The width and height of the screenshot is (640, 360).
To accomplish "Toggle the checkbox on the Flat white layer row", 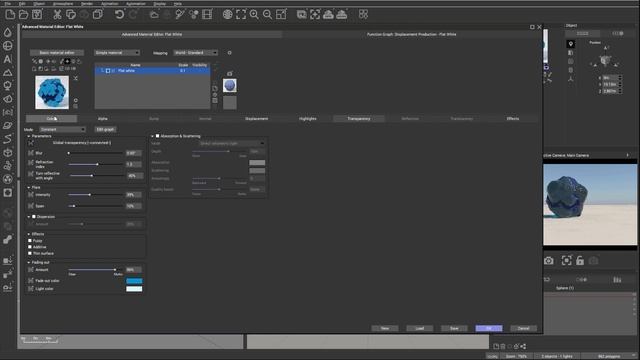I will point(108,71).
